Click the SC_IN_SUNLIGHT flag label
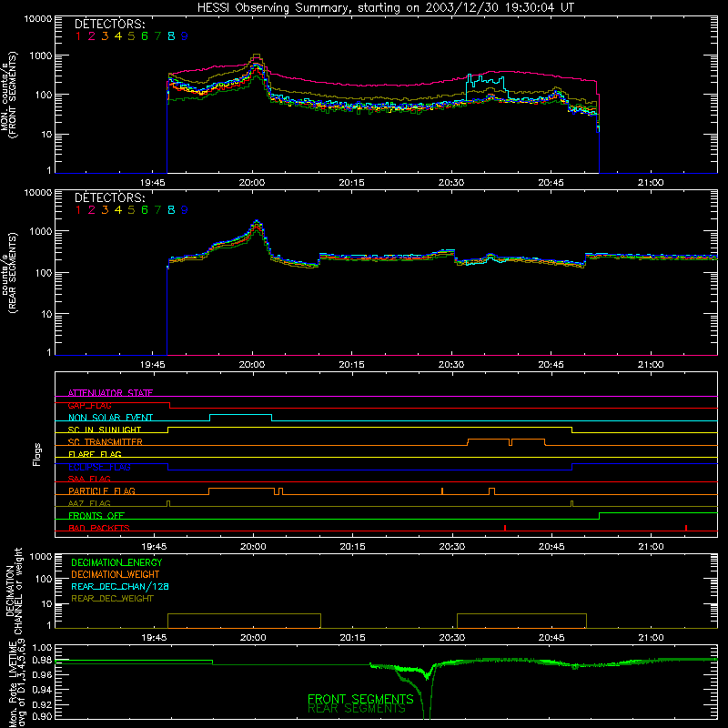The width and height of the screenshot is (728, 728). (x=105, y=430)
